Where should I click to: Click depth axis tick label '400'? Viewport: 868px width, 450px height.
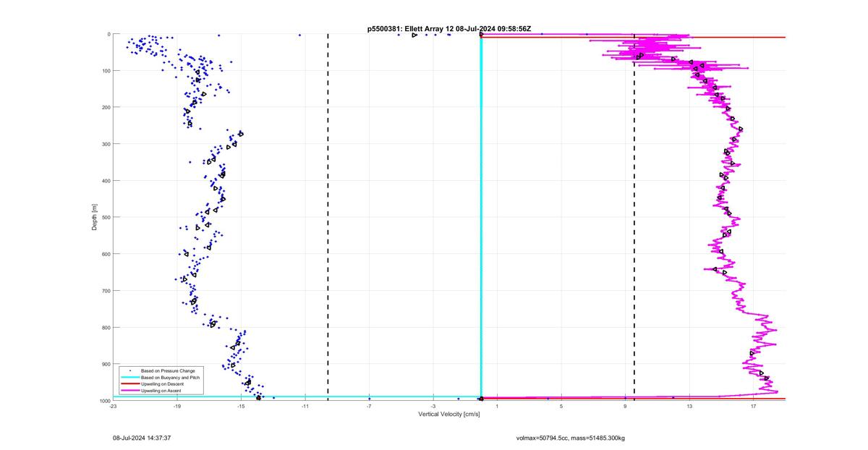(106, 181)
